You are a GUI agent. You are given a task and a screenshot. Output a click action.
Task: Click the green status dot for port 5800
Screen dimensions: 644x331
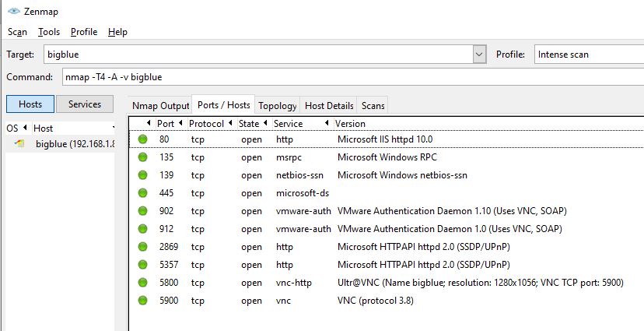point(142,283)
